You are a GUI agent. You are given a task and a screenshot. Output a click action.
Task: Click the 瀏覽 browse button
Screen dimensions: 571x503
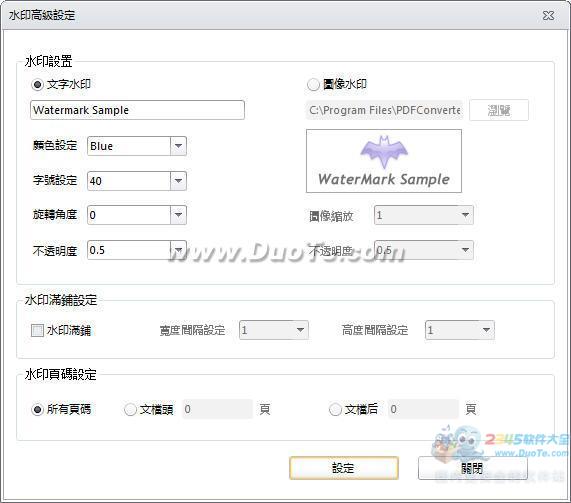(x=499, y=110)
